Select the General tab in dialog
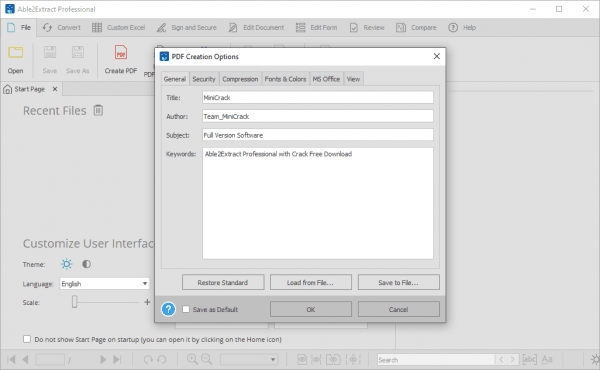 (174, 79)
